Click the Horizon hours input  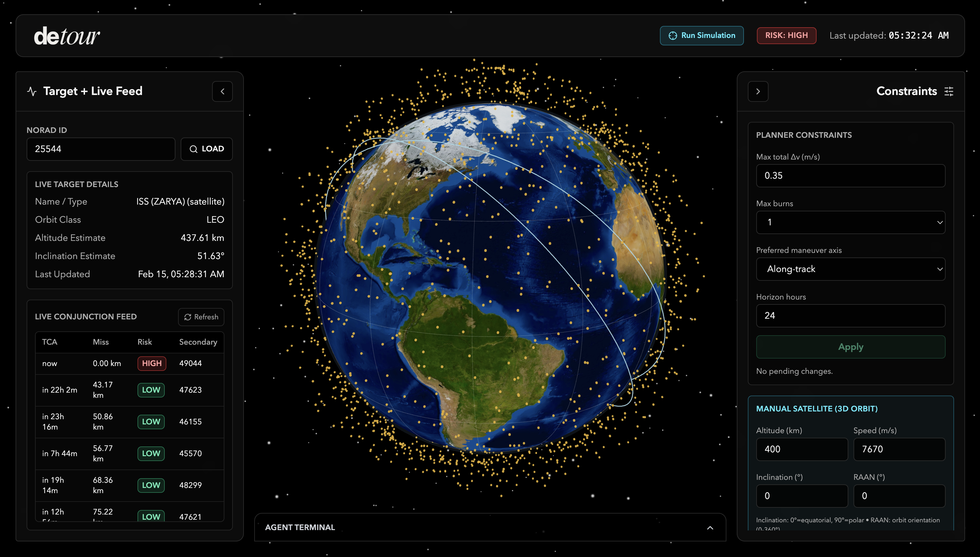850,315
